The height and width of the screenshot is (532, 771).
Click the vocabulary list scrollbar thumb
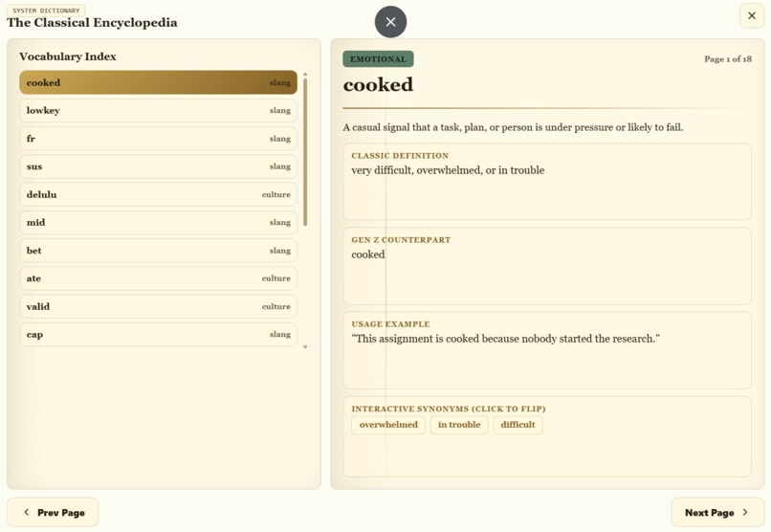[305, 152]
